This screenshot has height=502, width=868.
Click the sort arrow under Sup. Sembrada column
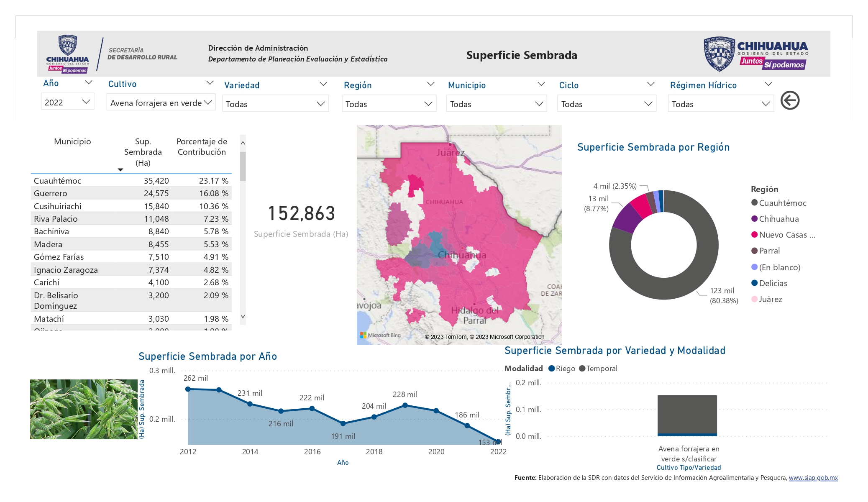coord(120,169)
